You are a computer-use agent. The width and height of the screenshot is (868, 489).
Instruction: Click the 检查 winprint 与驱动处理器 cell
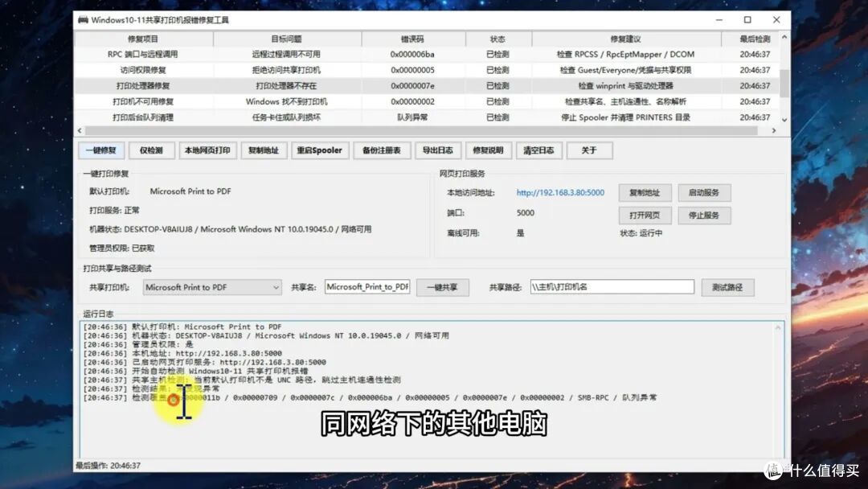pyautogui.click(x=625, y=86)
